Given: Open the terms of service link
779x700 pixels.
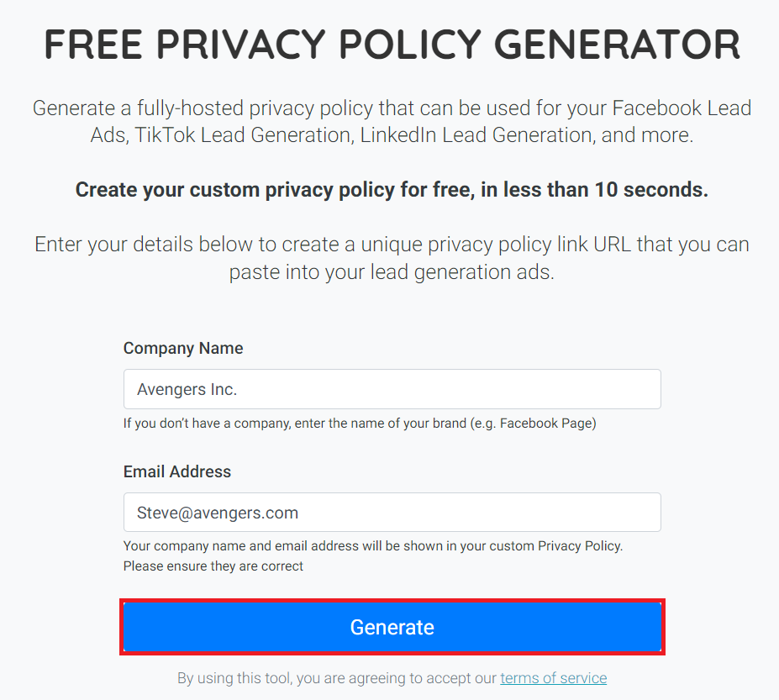Looking at the screenshot, I should pyautogui.click(x=553, y=678).
